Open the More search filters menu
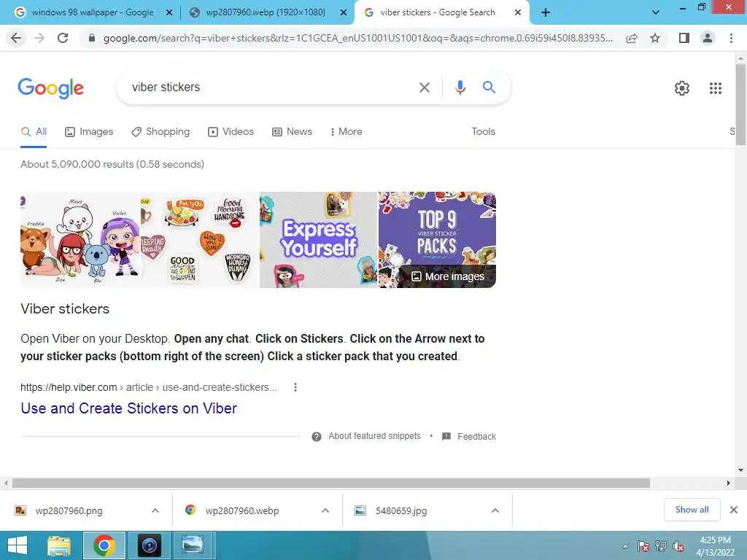This screenshot has width=747, height=560. (346, 132)
